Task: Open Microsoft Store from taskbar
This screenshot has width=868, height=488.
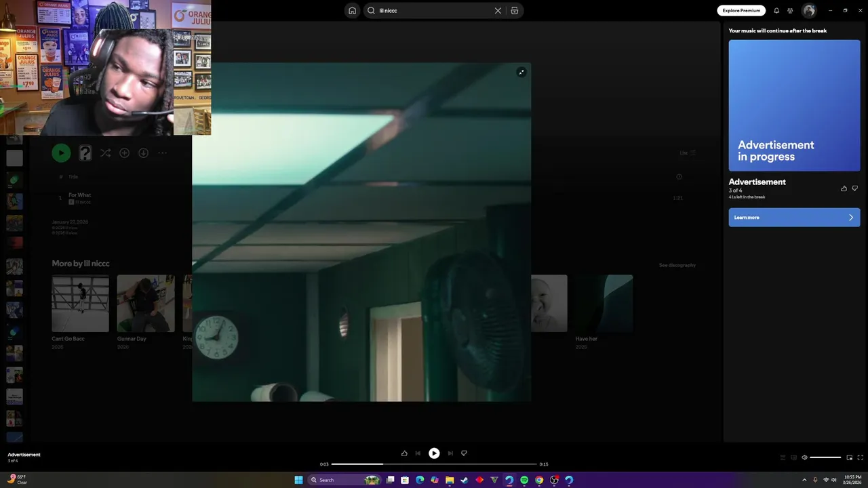Action: coord(405,480)
